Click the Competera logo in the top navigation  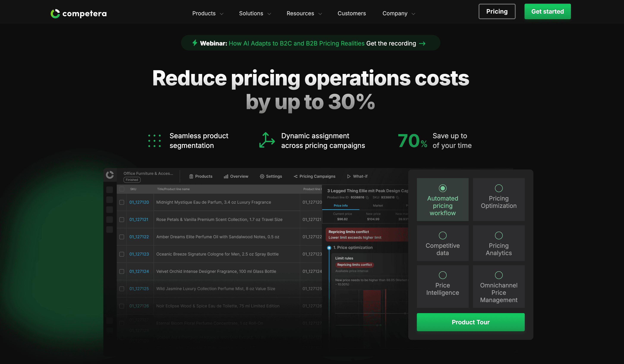click(79, 14)
